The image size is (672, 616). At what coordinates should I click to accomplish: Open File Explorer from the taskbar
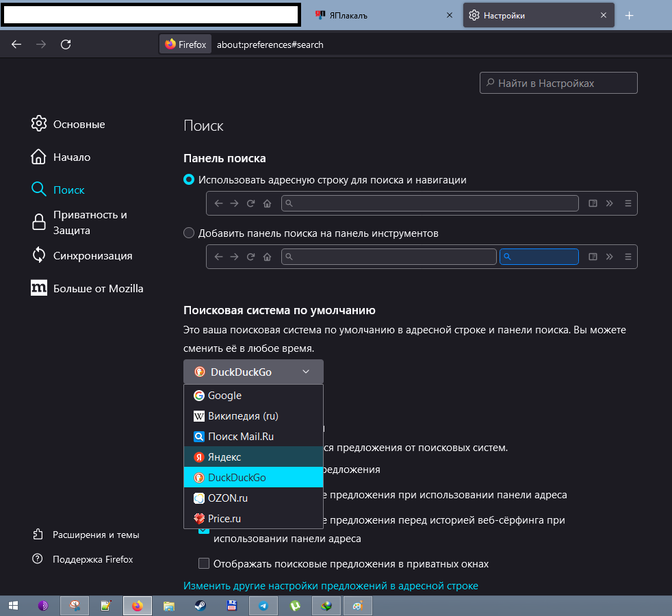coord(169,605)
